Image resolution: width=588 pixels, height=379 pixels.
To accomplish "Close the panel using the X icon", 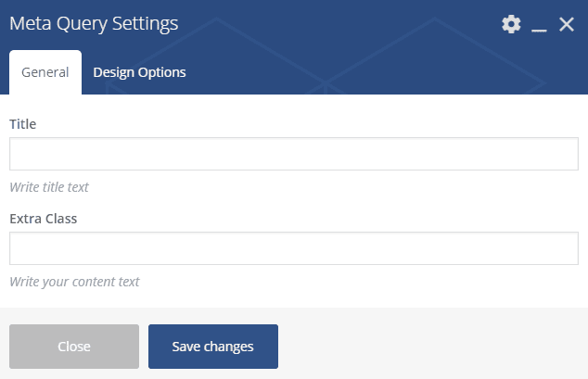I will tap(567, 24).
